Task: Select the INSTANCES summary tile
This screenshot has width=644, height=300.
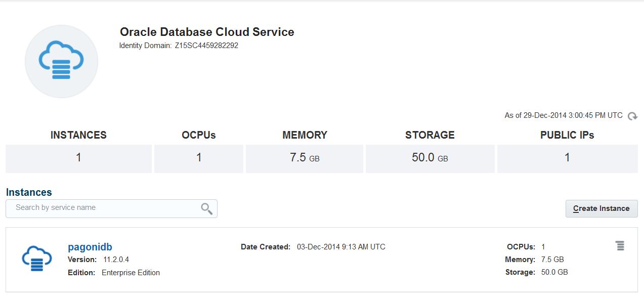Action: pyautogui.click(x=78, y=158)
